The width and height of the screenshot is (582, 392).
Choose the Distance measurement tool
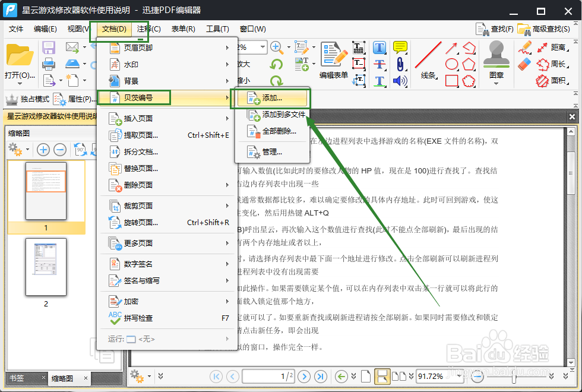558,48
